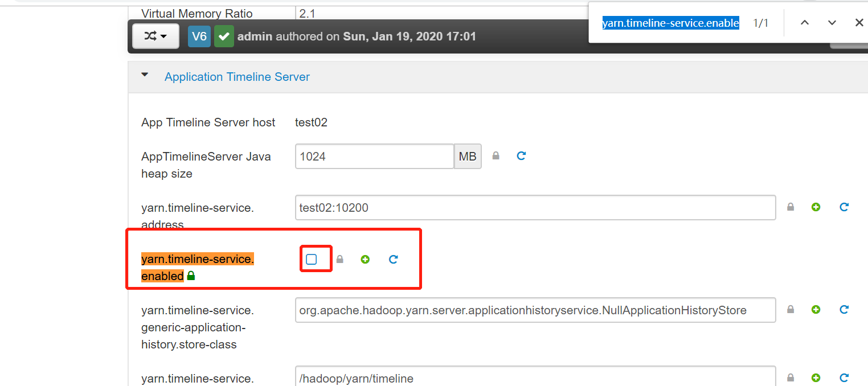The height and width of the screenshot is (386, 868).
Task: Add override for yarn.timeline-service.address
Action: pyautogui.click(x=816, y=207)
